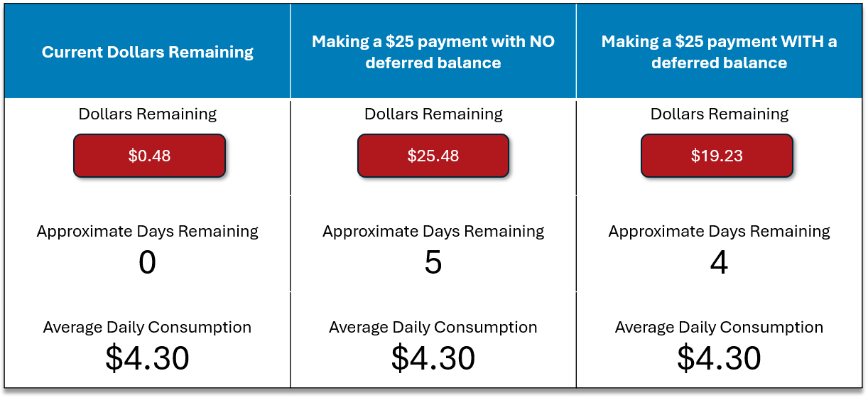Click $4.30 under the WITH deferred balance column
Screen dimensions: 868x398
click(x=719, y=358)
